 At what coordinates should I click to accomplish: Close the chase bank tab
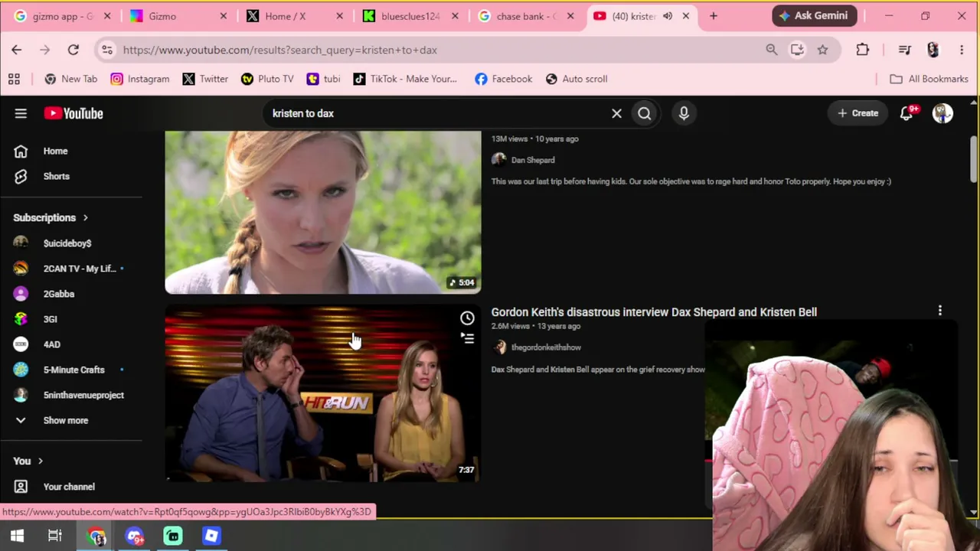(x=570, y=16)
